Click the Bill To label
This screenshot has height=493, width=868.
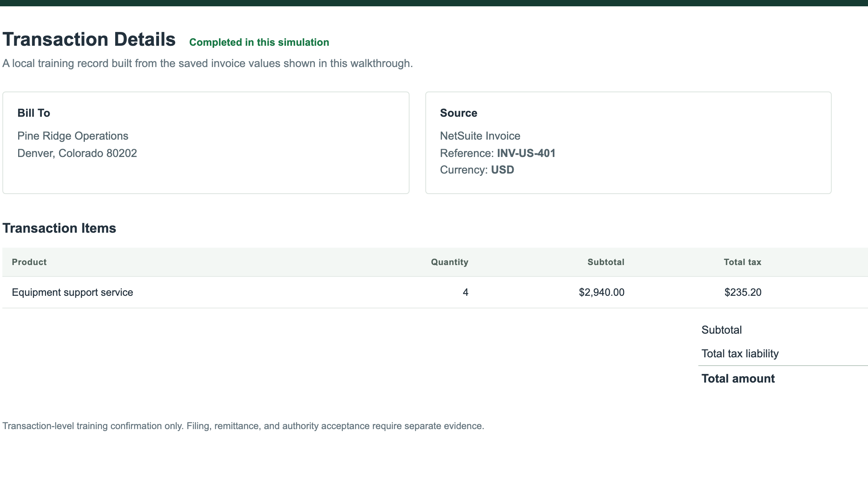[x=34, y=113]
